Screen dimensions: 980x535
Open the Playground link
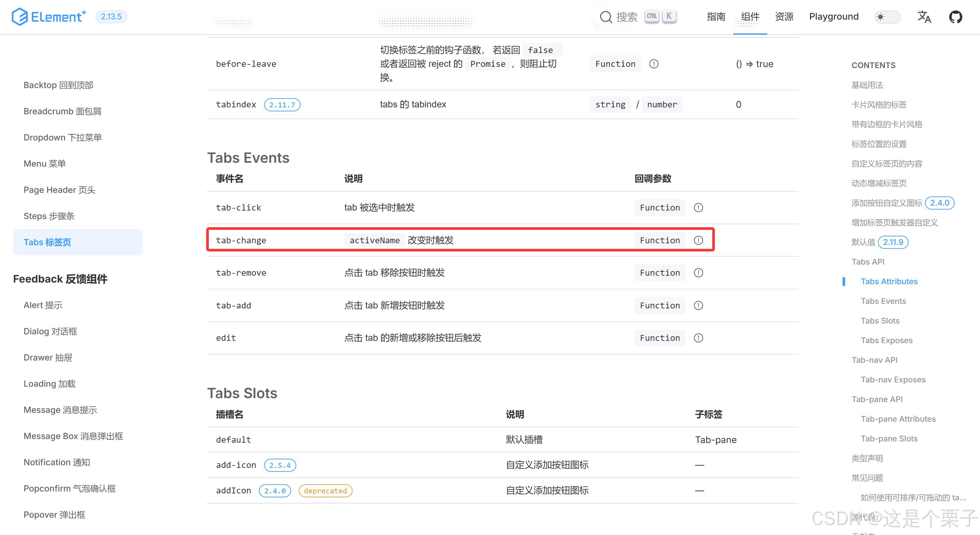834,17
